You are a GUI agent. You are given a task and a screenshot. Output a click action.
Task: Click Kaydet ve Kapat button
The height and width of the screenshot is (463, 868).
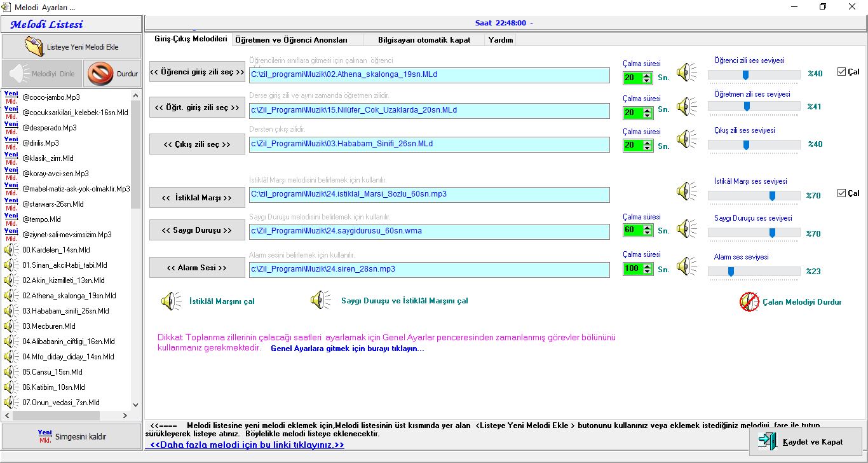(x=805, y=441)
